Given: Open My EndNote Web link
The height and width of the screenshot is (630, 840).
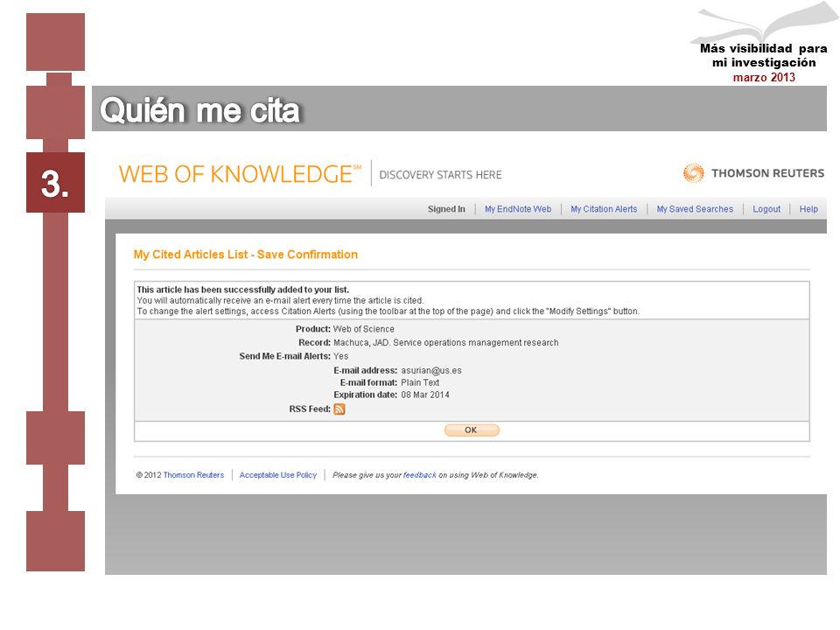Looking at the screenshot, I should pos(518,209).
